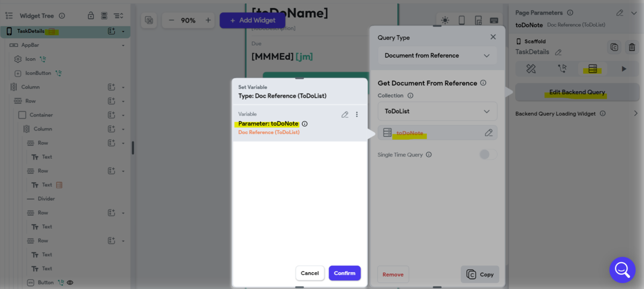Confirm the Set Variable dialog
Viewport: 644px width, 289px height.
point(345,273)
